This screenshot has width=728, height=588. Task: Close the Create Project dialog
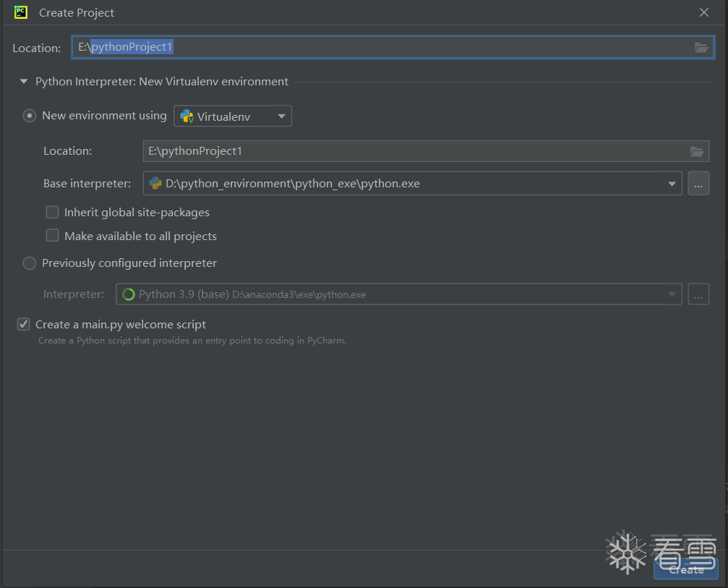[704, 12]
